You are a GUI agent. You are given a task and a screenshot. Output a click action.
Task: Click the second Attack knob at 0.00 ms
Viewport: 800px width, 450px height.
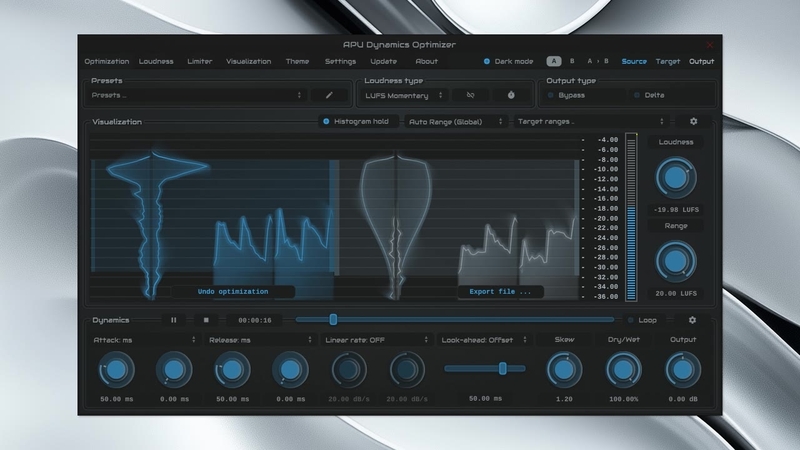[x=174, y=369]
